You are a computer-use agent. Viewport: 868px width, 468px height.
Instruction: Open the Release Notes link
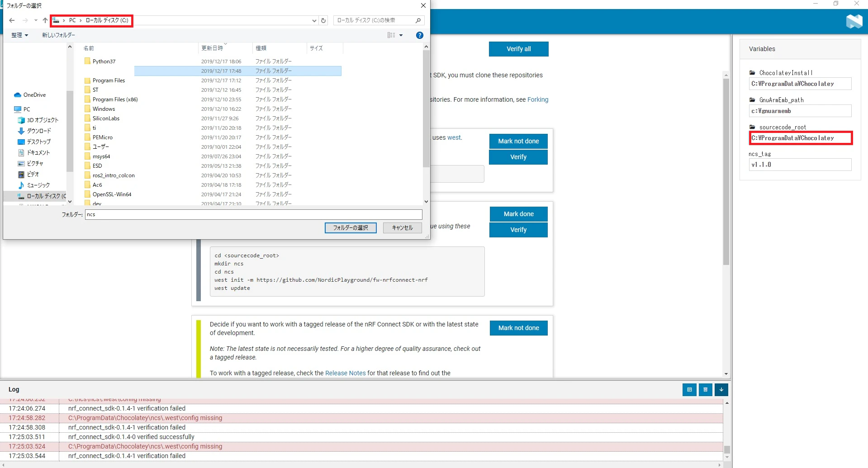[345, 373]
